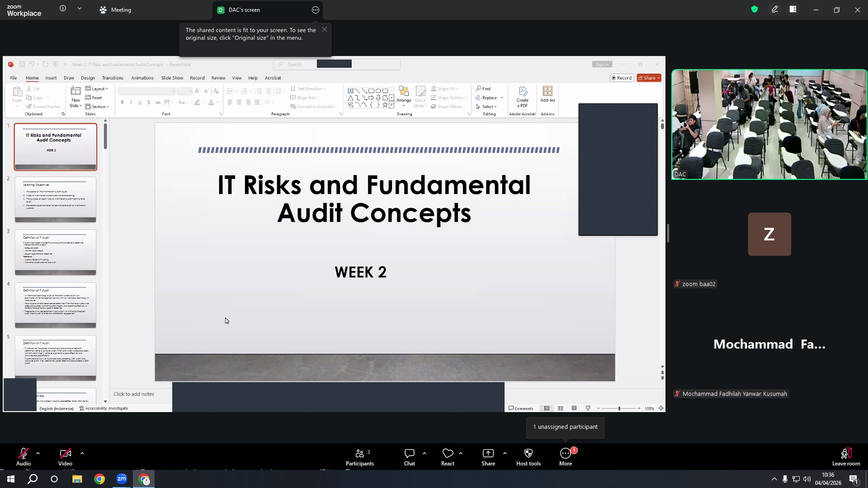Image resolution: width=868 pixels, height=488 pixels.
Task: Open the green encryption shield icon
Action: pyautogui.click(x=755, y=9)
